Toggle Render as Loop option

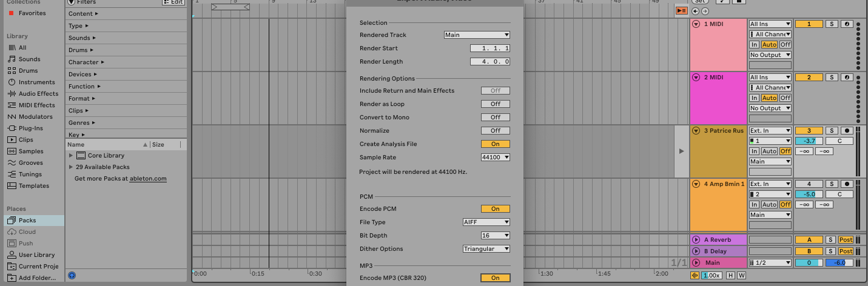pos(496,104)
